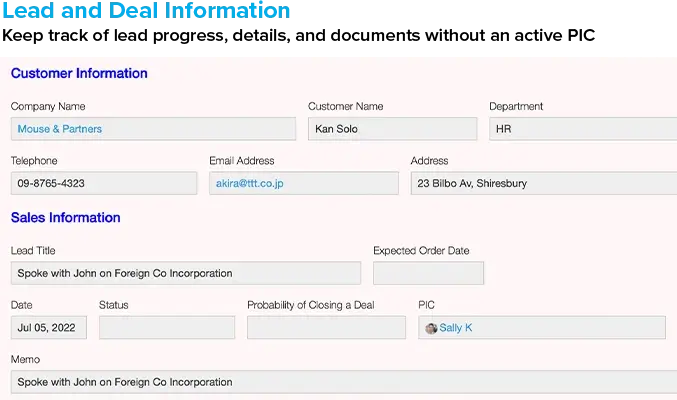Click the Email Address field label

(x=241, y=161)
